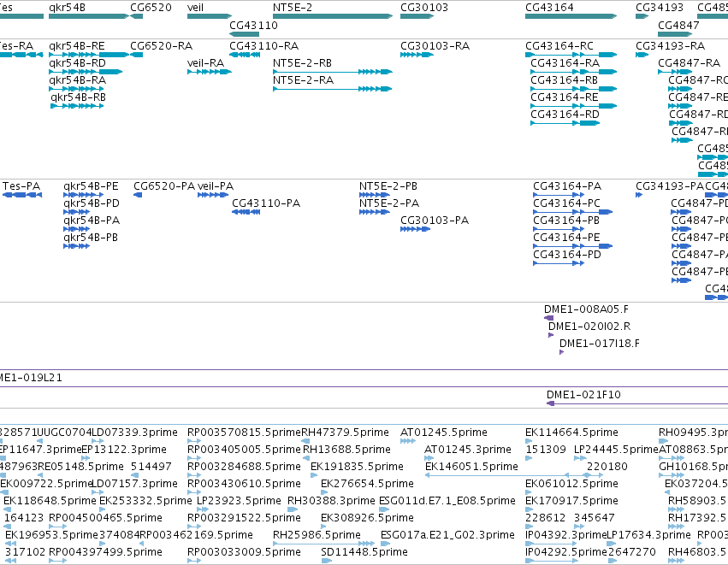
Task: Select the NT5E-2 gene span
Action: (x=333, y=16)
